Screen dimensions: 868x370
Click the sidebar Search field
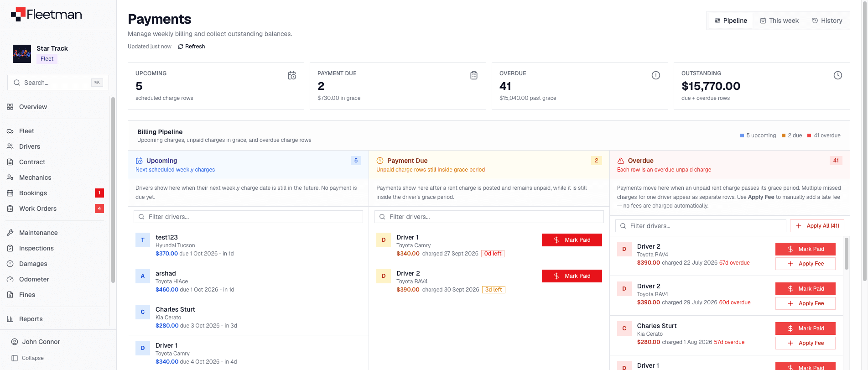[x=58, y=83]
